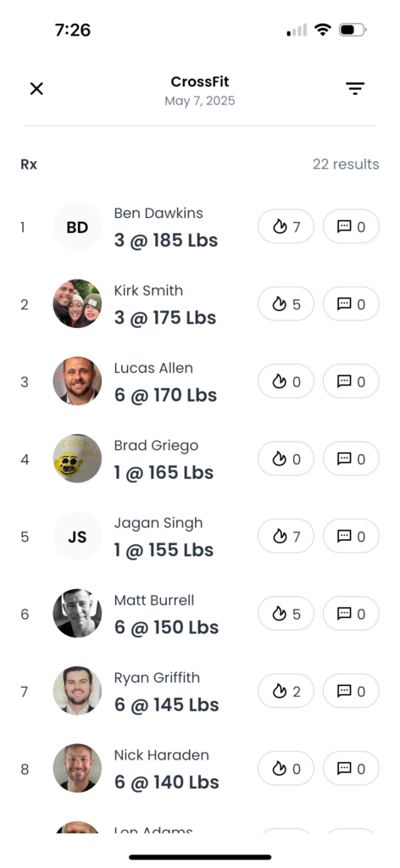
Task: Tap the Rx division label
Action: (29, 164)
